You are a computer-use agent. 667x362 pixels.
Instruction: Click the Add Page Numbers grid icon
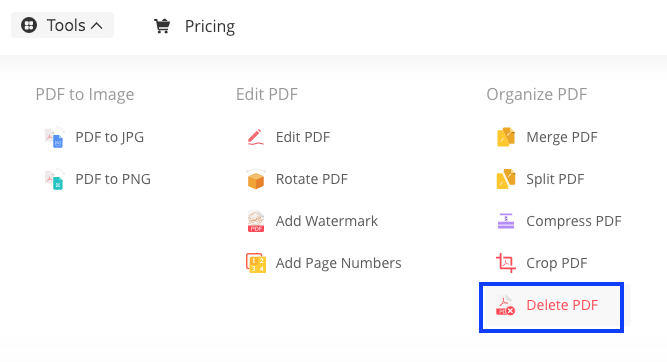point(256,263)
